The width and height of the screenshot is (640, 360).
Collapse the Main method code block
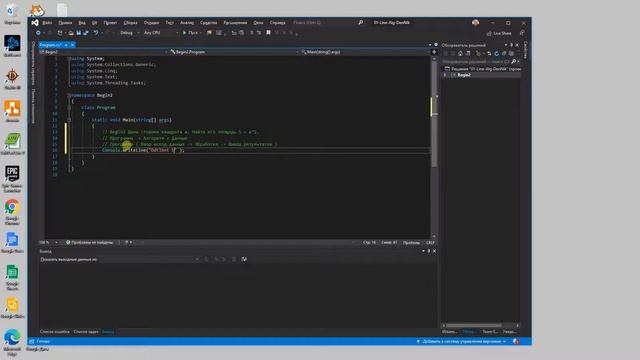tap(69, 120)
